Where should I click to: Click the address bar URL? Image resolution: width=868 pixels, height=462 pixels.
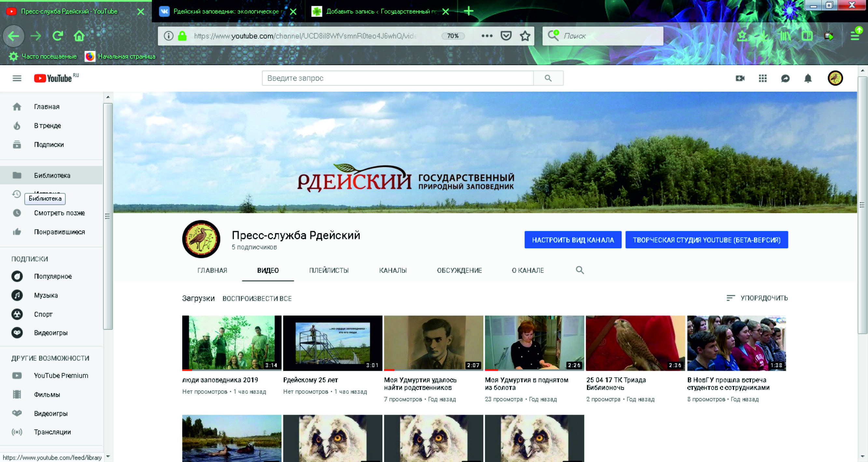tap(305, 36)
